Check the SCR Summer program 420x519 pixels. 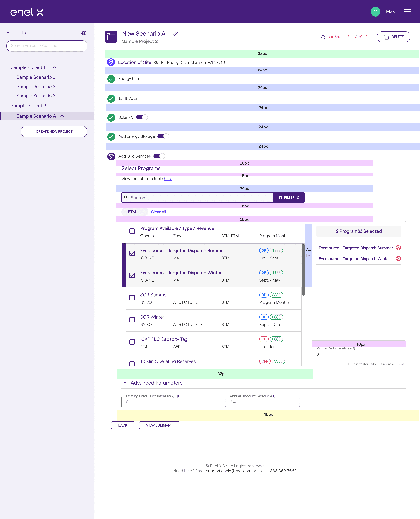(x=132, y=298)
